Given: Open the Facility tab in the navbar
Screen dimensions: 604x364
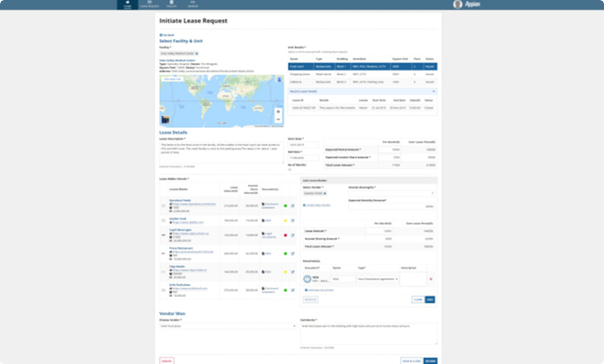Looking at the screenshot, I should pyautogui.click(x=172, y=4).
